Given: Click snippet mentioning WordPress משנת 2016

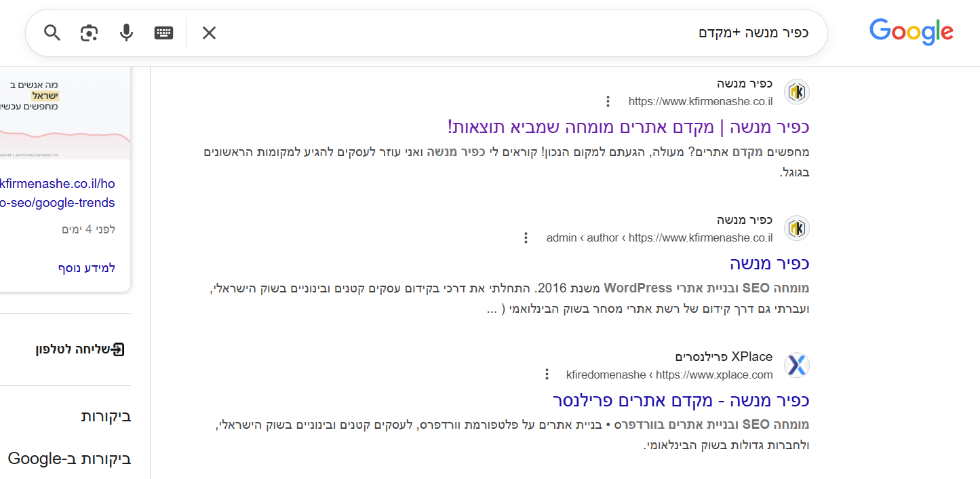Looking at the screenshot, I should coord(509,299).
